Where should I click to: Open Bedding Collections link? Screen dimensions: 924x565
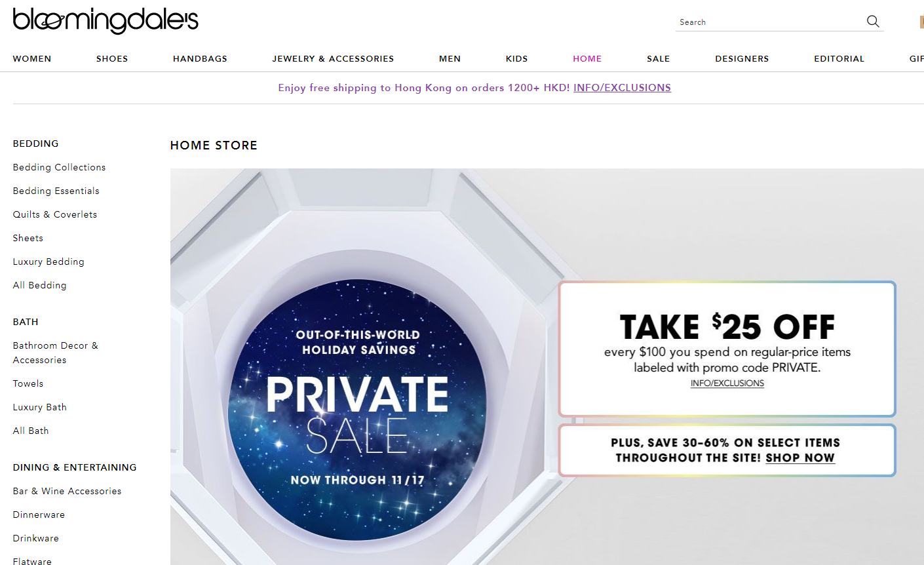click(59, 167)
